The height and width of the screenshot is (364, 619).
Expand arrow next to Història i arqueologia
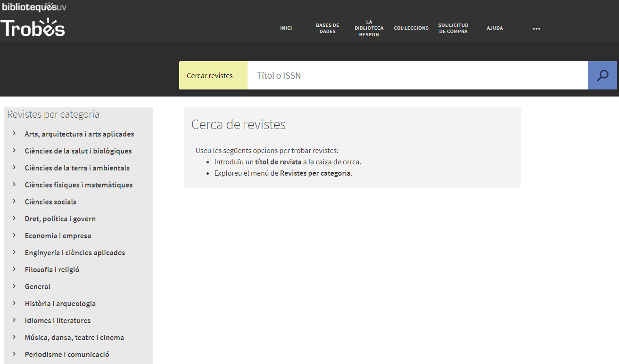tap(15, 303)
